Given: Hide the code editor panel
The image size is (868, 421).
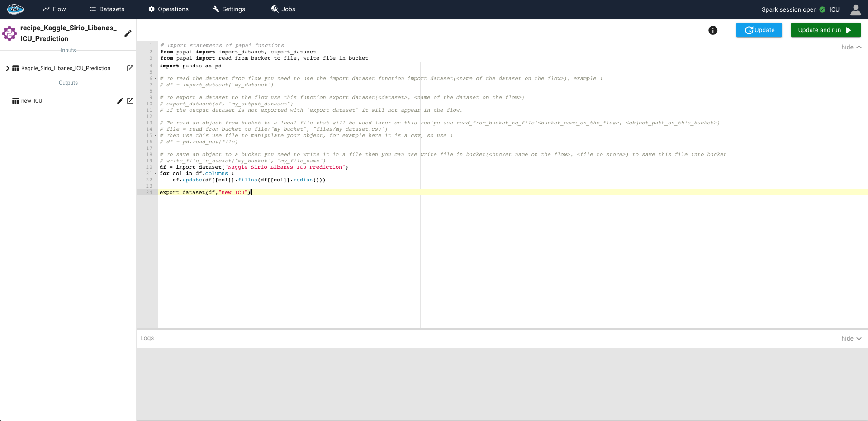Looking at the screenshot, I should pos(851,47).
